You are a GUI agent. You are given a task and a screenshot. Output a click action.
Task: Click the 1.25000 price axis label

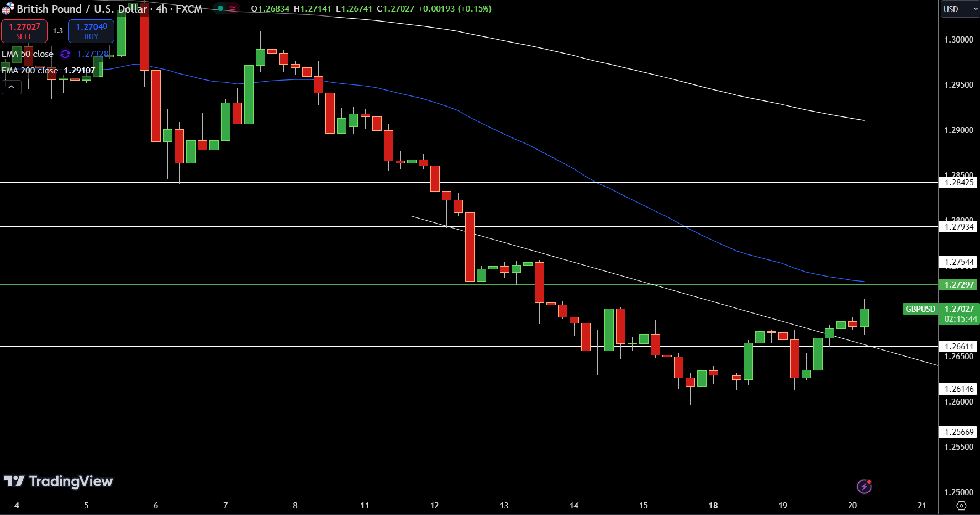(x=959, y=492)
